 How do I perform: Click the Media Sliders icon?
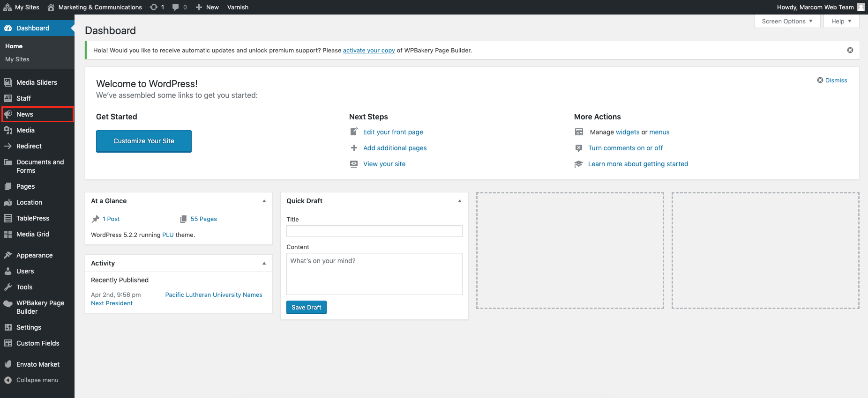tap(8, 82)
